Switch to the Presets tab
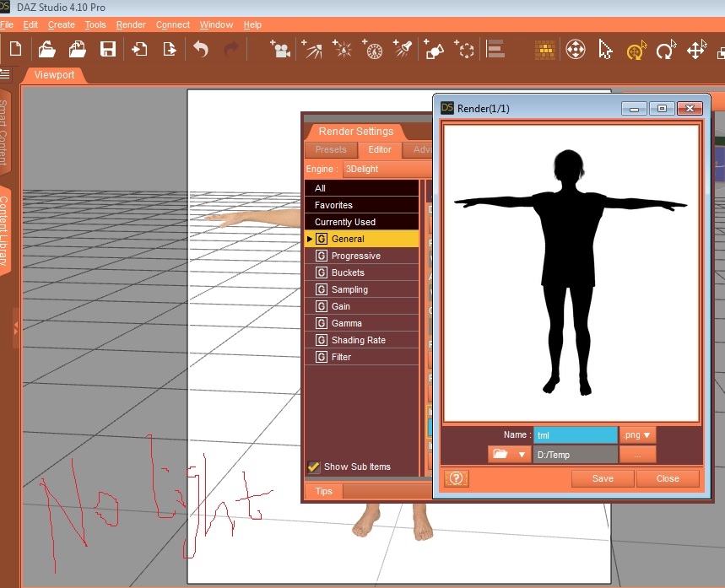 pyautogui.click(x=331, y=149)
